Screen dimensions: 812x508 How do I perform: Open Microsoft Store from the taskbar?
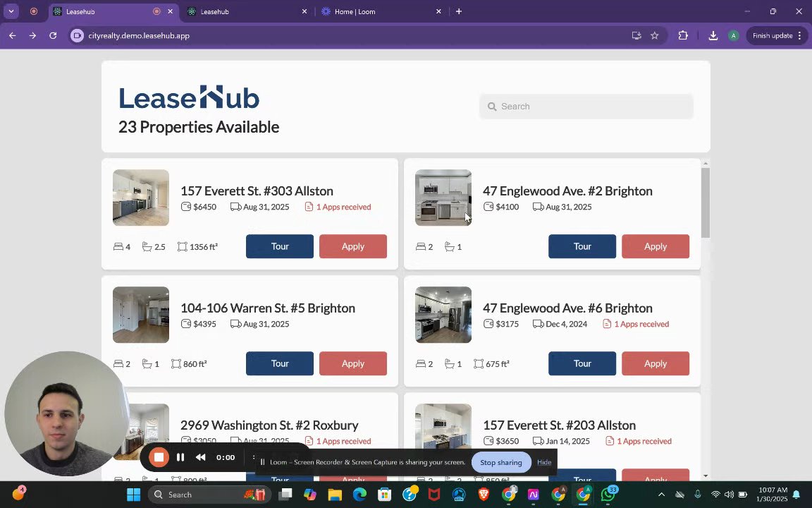[x=384, y=495]
